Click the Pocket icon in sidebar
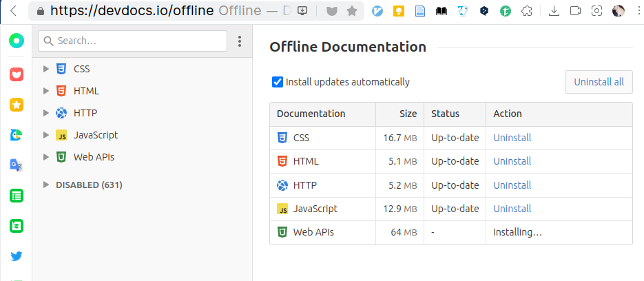The image size is (644, 281). [x=17, y=74]
